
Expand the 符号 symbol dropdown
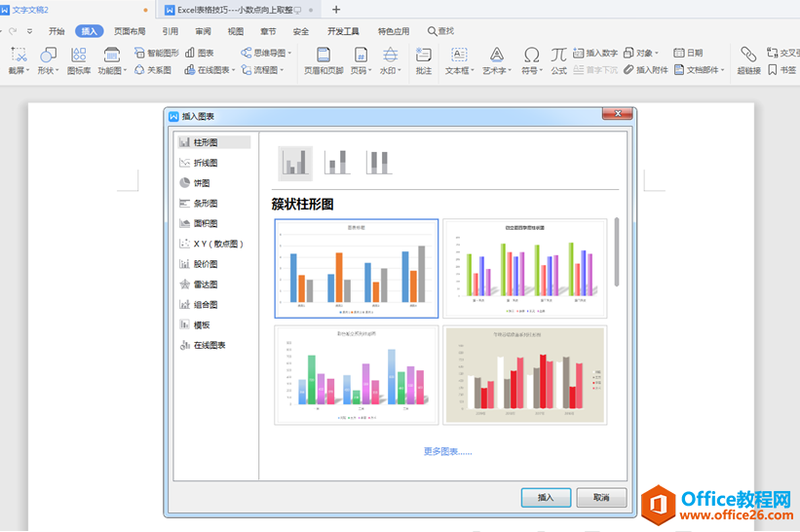[540, 70]
